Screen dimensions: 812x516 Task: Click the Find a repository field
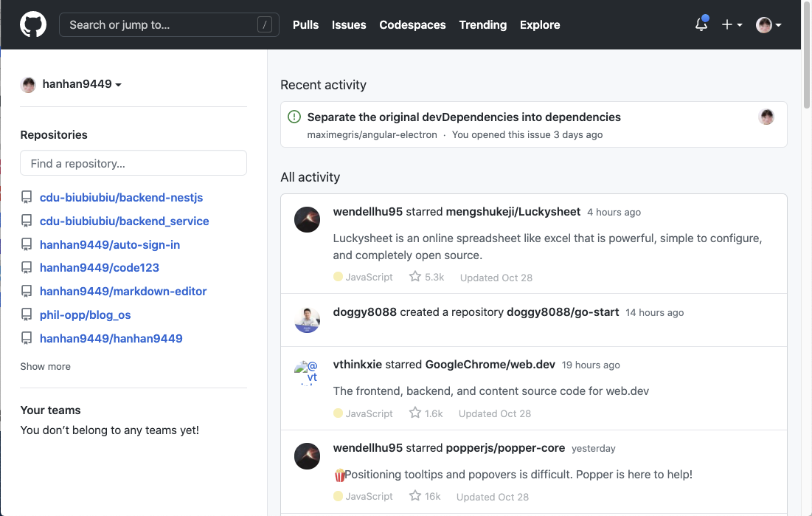click(x=133, y=163)
